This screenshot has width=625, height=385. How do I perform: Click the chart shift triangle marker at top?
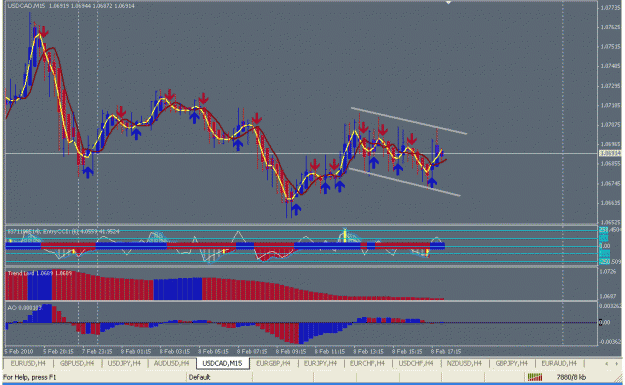pos(448,3)
